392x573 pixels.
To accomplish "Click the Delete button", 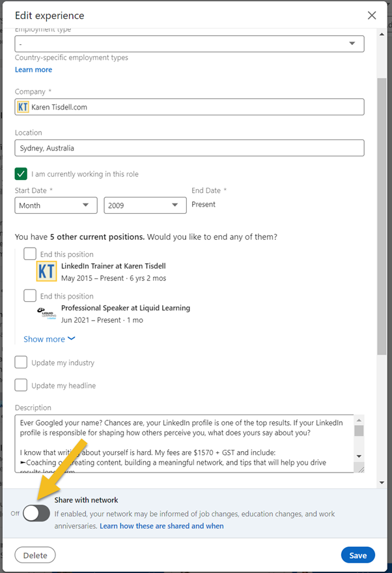I will pos(35,555).
